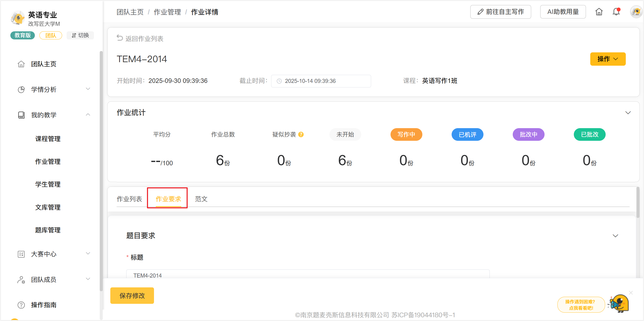The height and width of the screenshot is (321, 644).
Task: Click the home icon in top bar
Action: point(599,12)
